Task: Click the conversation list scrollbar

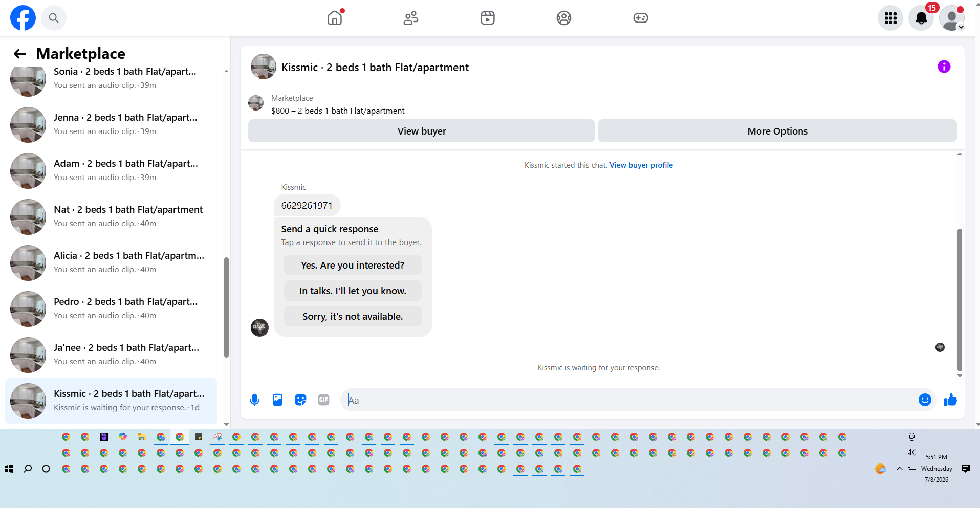Action: (226, 307)
